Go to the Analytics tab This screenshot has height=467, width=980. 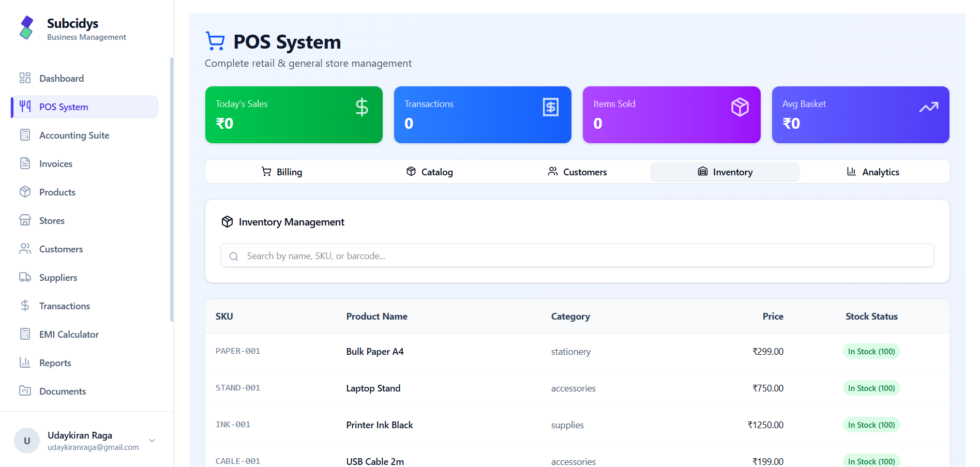coord(873,172)
